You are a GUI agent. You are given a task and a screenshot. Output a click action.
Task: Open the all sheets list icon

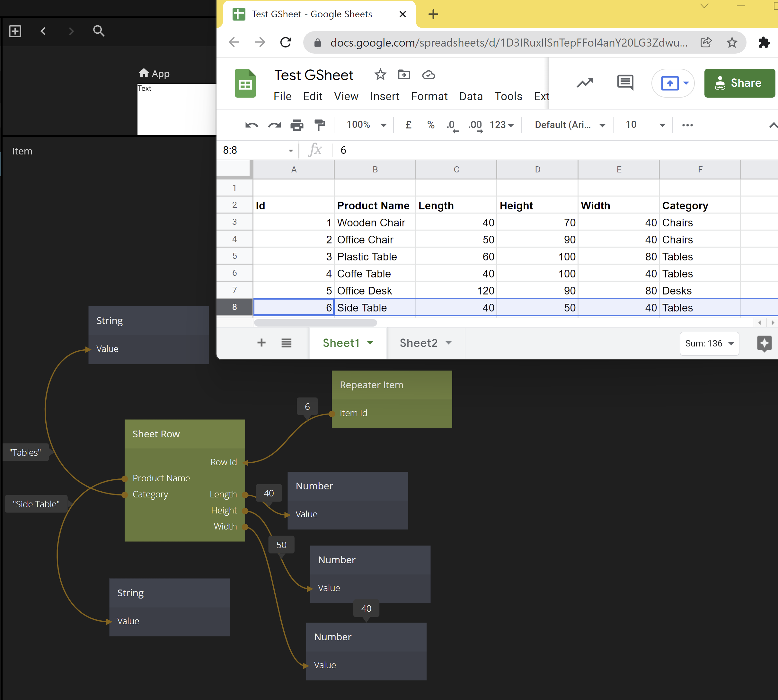[x=286, y=343]
